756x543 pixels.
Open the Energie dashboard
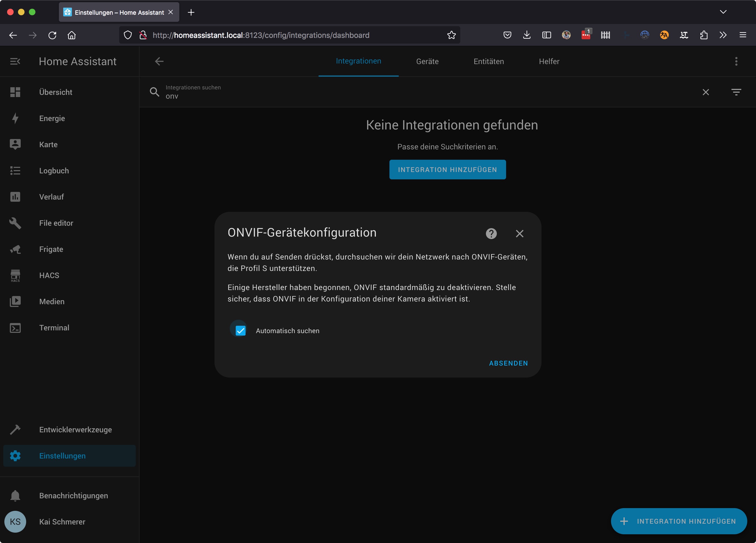pyautogui.click(x=52, y=118)
